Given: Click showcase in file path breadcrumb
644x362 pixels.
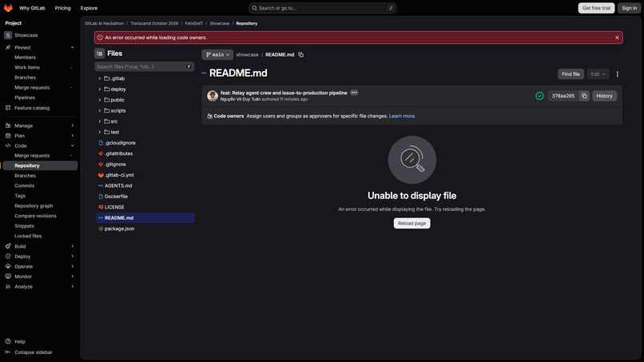Looking at the screenshot, I should click(x=247, y=54).
